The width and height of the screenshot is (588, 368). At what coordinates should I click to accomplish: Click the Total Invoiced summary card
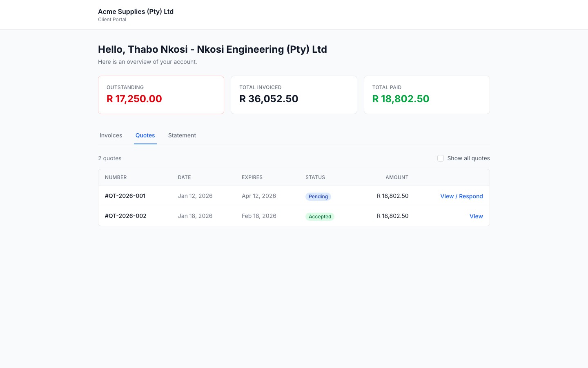pyautogui.click(x=294, y=95)
